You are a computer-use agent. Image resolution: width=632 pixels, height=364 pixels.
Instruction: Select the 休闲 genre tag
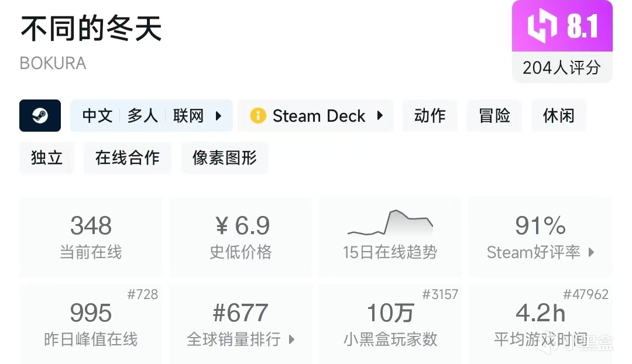click(558, 115)
